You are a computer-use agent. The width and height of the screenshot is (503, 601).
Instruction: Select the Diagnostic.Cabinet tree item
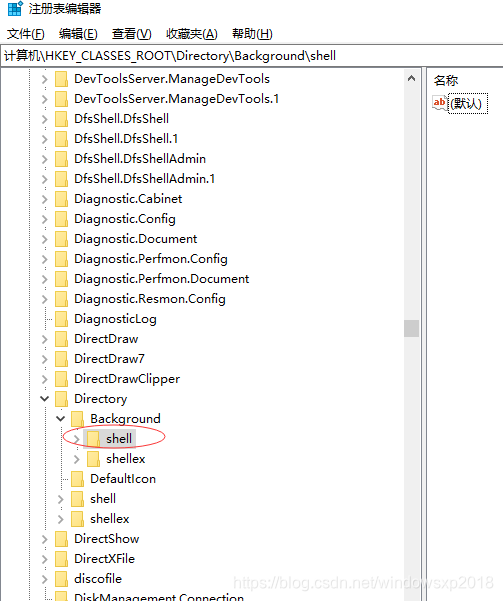pos(128,199)
